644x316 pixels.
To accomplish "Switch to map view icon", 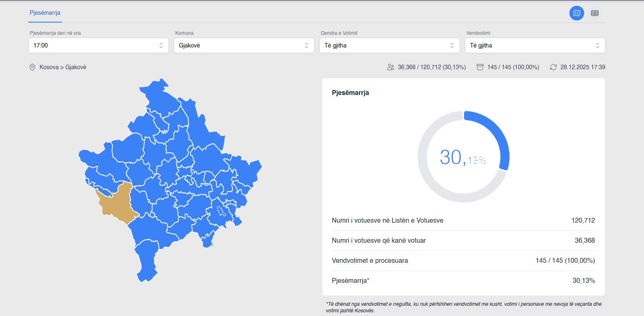I will (x=576, y=13).
